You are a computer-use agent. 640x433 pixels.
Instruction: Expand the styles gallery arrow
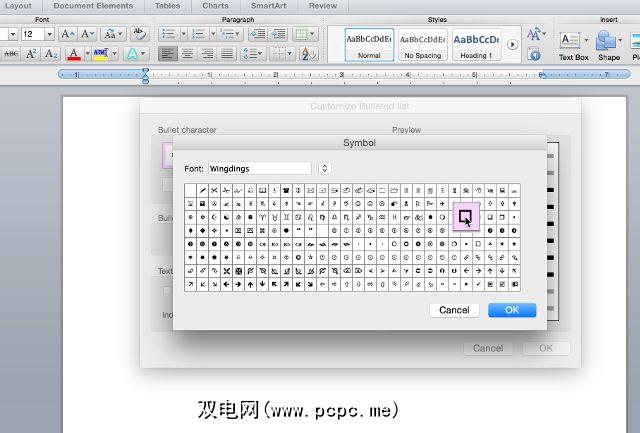tap(513, 44)
